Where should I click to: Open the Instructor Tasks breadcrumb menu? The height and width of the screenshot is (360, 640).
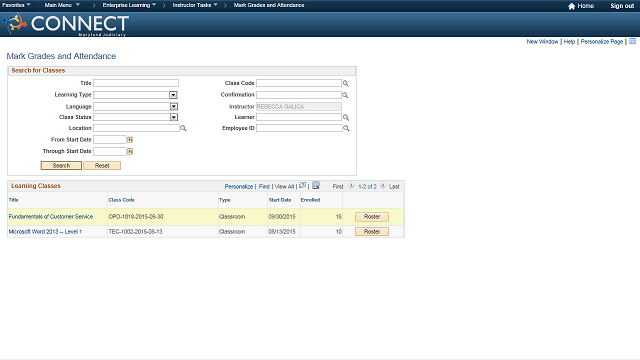coord(195,5)
